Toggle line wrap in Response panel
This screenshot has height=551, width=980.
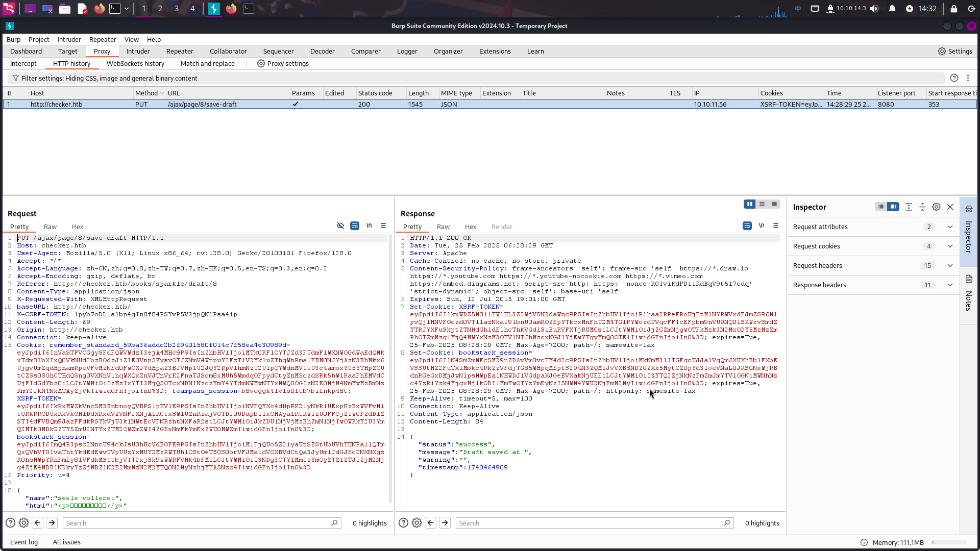click(747, 226)
